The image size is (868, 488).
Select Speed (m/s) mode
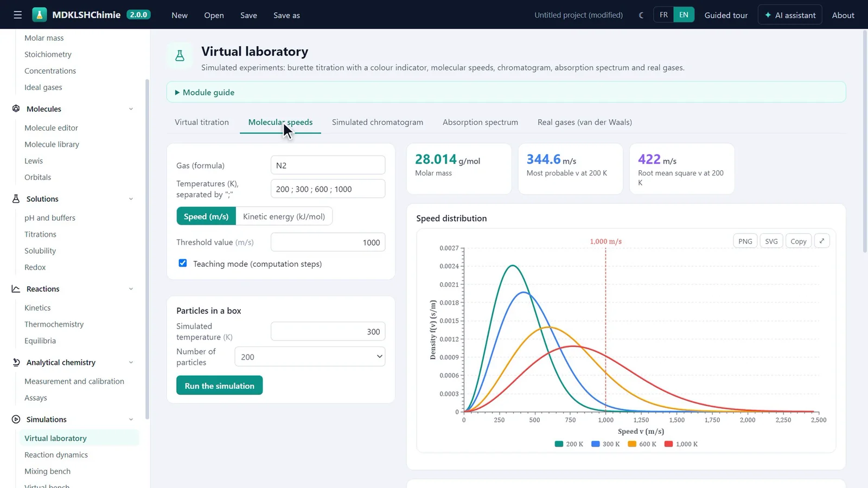(x=206, y=216)
